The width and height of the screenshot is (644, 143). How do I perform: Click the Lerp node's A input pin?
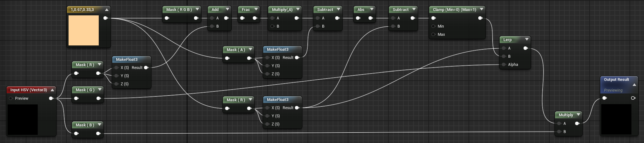pos(504,48)
